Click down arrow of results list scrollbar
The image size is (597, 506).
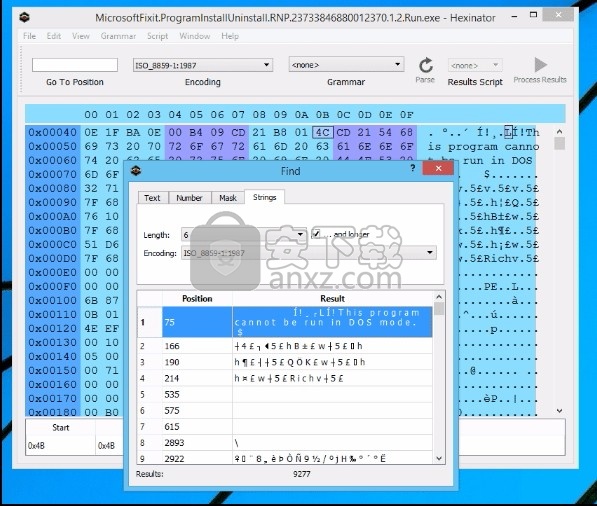pyautogui.click(x=439, y=458)
